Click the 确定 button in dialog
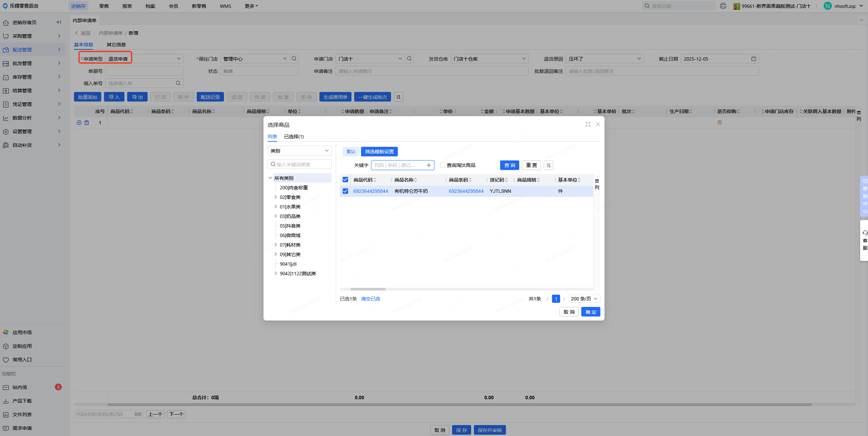The width and height of the screenshot is (868, 436). (590, 312)
